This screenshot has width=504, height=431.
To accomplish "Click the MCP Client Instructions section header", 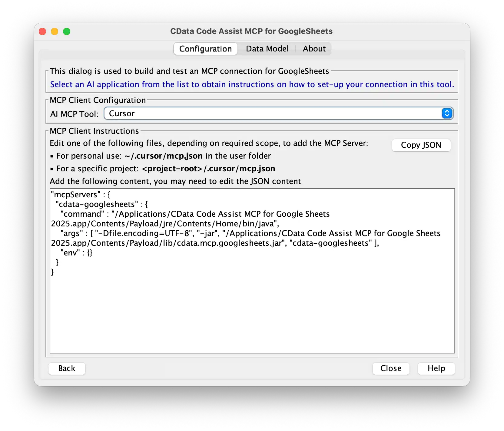I will pos(94,131).
